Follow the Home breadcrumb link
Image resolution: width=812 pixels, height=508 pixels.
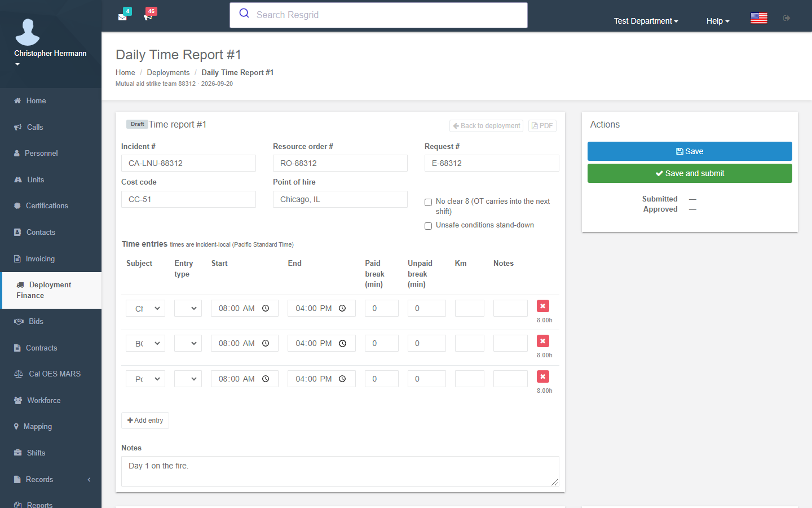[x=125, y=72]
